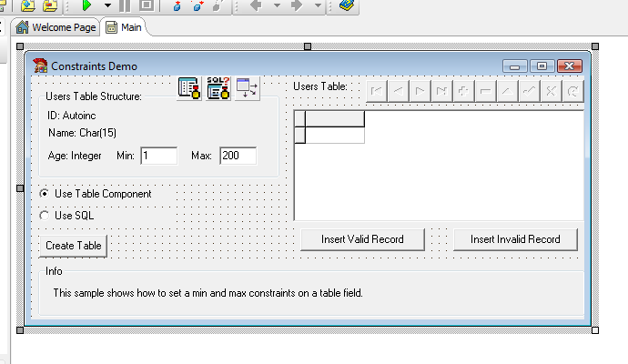Select the Use SQL radio button

pos(45,216)
